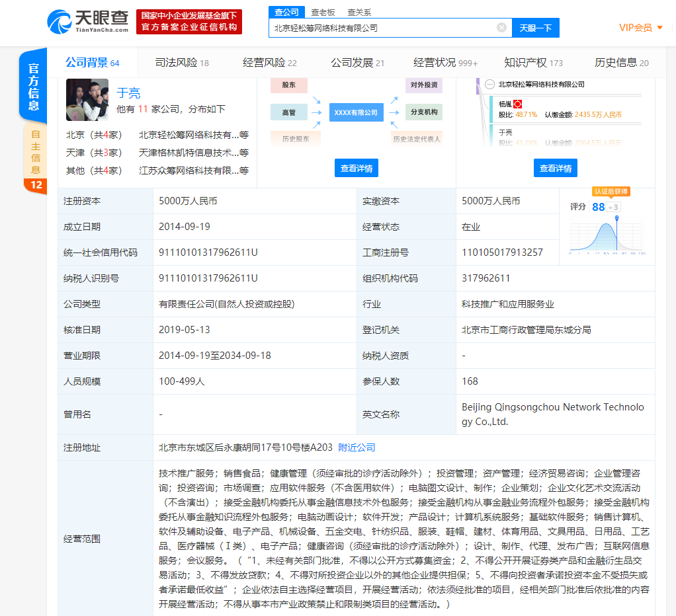Click the 有限责任公司(自然人投资或控股) value
The width and height of the screenshot is (676, 616).
point(226,304)
